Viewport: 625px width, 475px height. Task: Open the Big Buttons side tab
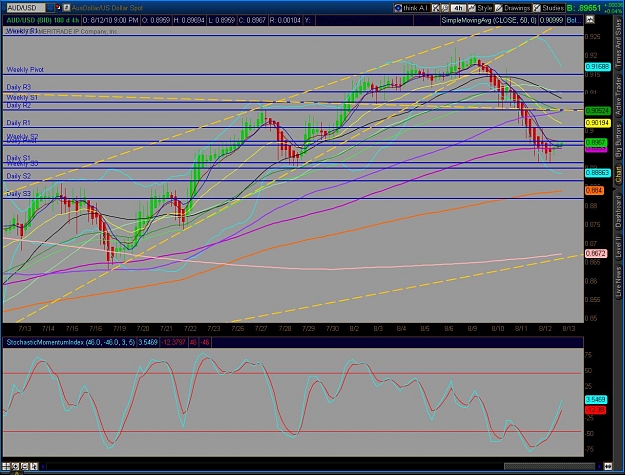tap(618, 141)
